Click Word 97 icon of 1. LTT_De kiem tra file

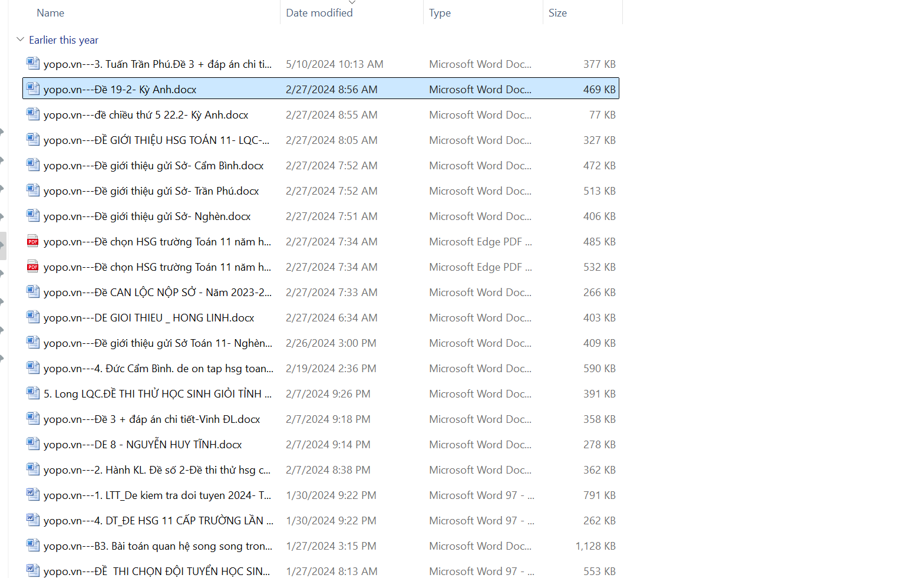click(33, 494)
